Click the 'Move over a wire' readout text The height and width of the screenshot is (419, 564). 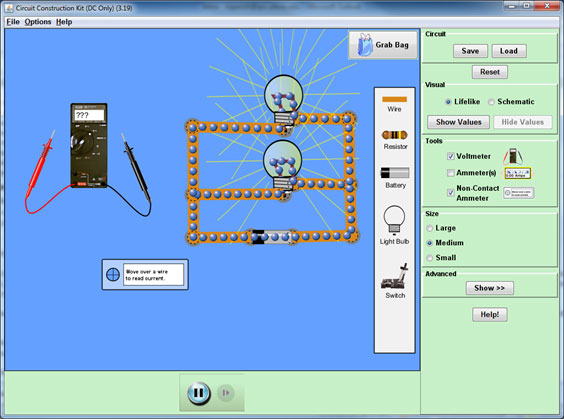pos(147,275)
